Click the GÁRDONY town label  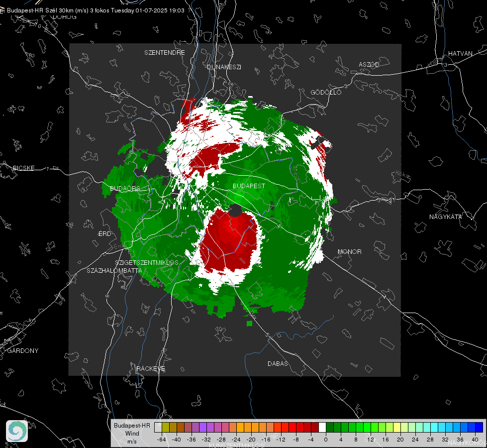point(23,351)
